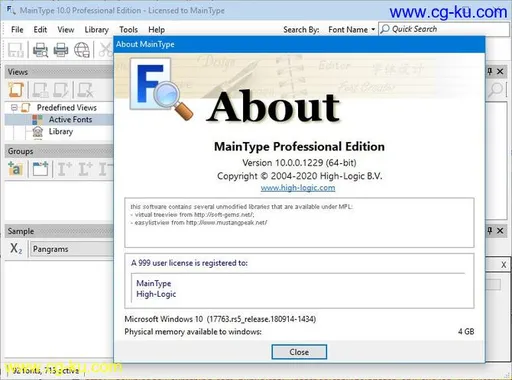Click 'Physical memory available to windows:' label

193,332
